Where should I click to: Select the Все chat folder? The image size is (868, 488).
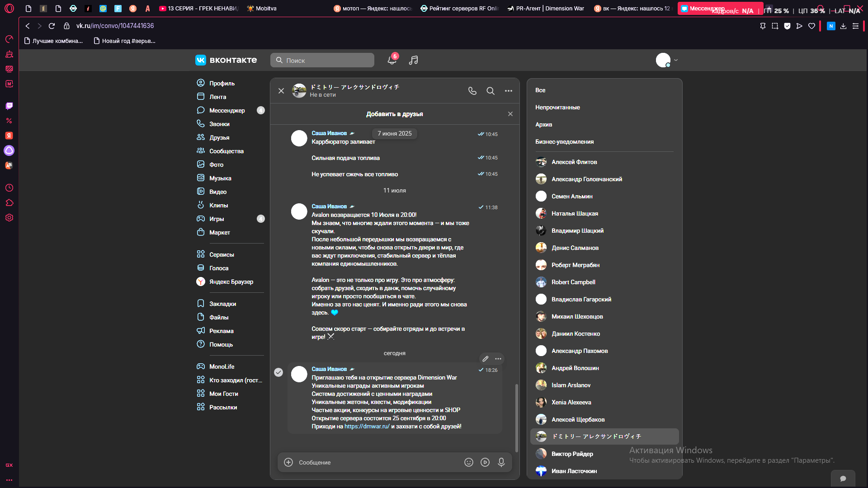pyautogui.click(x=540, y=90)
